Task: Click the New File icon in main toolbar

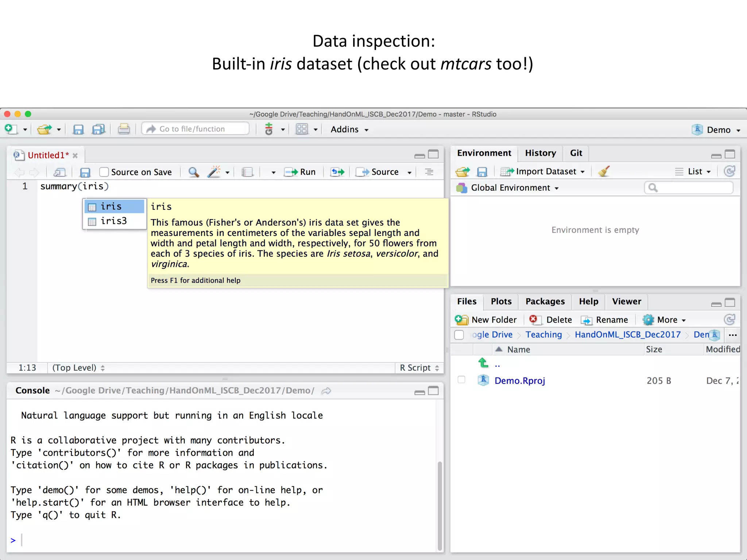Action: pos(11,129)
